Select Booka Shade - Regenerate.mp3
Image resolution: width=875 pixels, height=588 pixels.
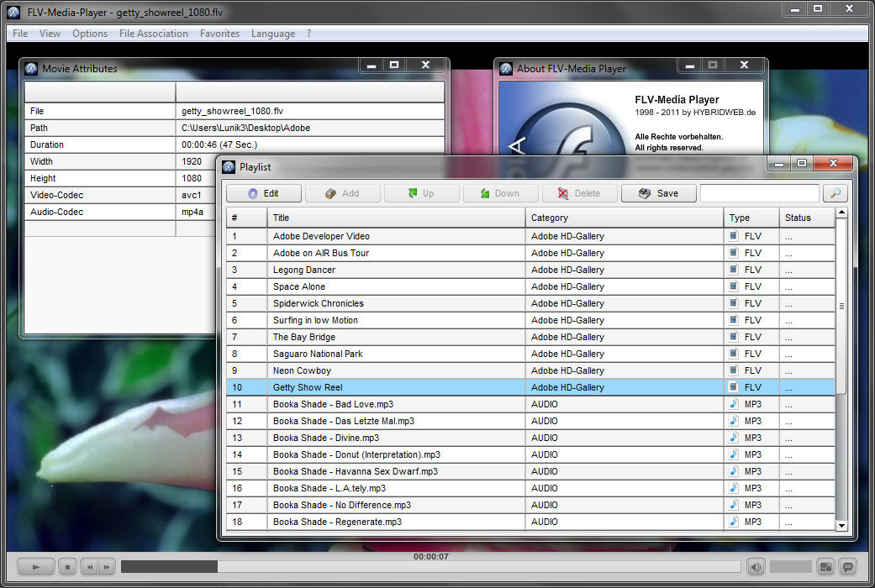[530, 522]
